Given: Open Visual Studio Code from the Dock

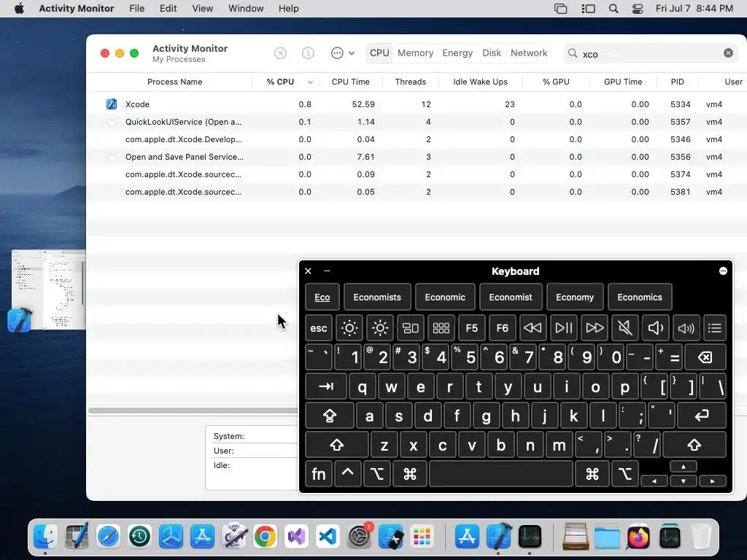Looking at the screenshot, I should tap(328, 537).
